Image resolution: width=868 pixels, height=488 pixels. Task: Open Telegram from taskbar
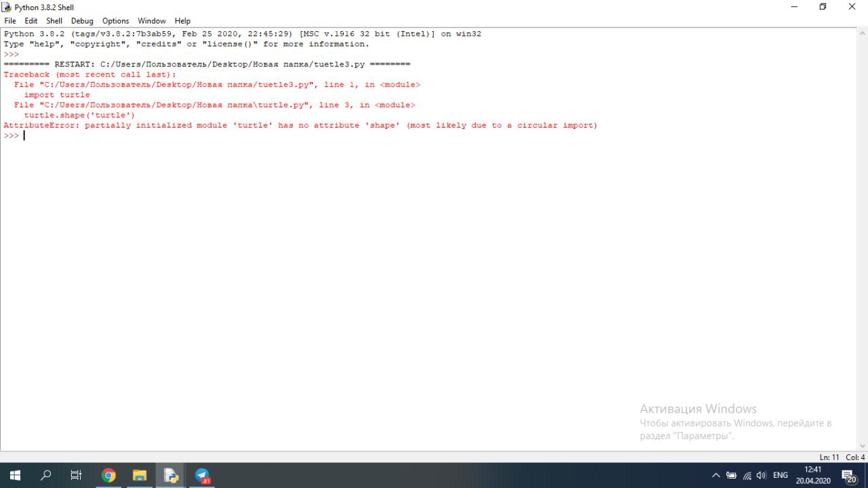(x=202, y=475)
